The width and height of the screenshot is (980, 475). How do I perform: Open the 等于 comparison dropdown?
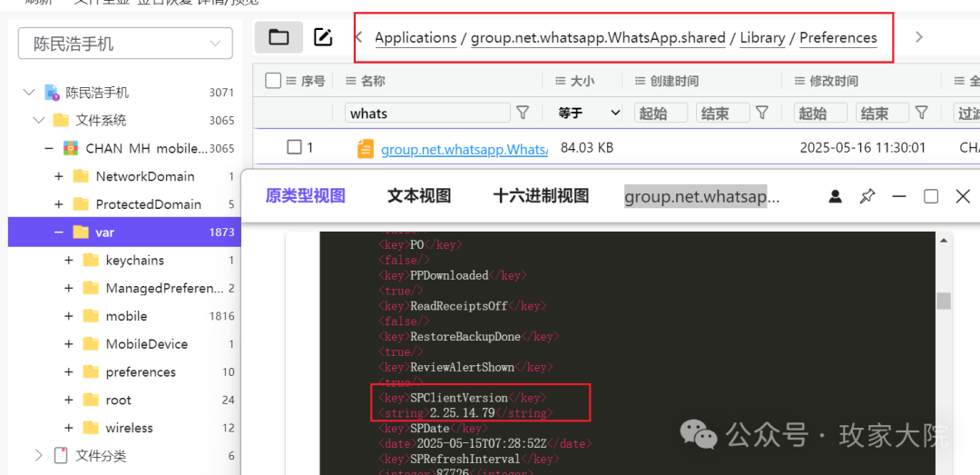(x=589, y=113)
